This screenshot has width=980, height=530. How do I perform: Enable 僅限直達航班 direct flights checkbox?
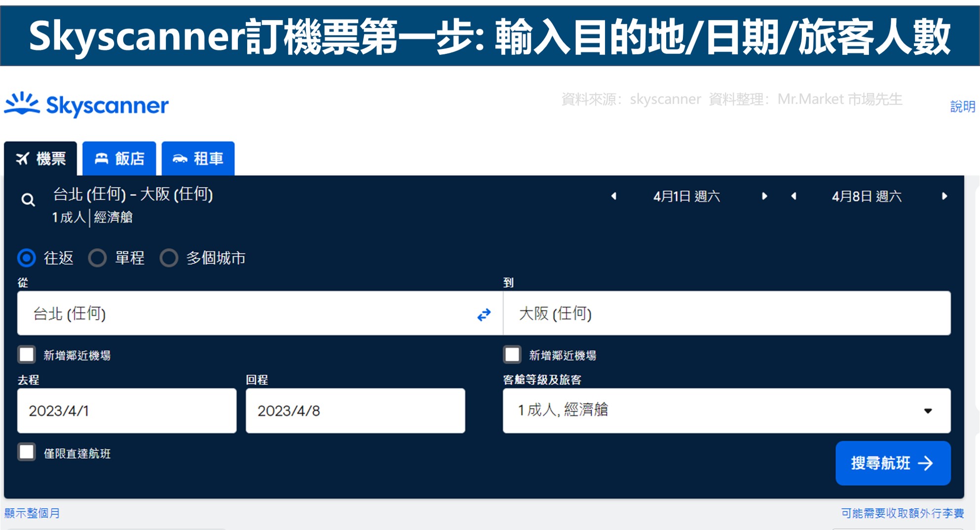(27, 452)
